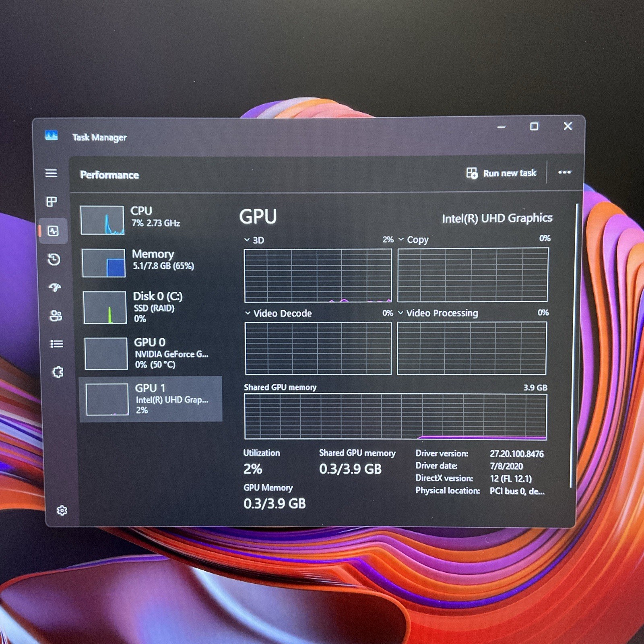Click driver version 27.20.100.8476
This screenshot has height=644, width=644.
pyautogui.click(x=517, y=454)
